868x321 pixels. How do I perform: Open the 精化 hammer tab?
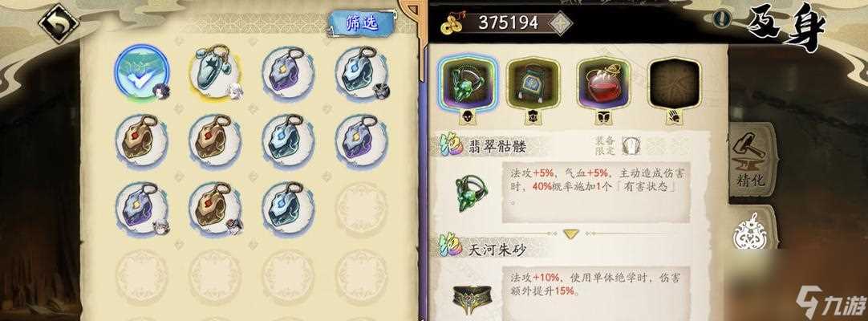click(x=750, y=160)
